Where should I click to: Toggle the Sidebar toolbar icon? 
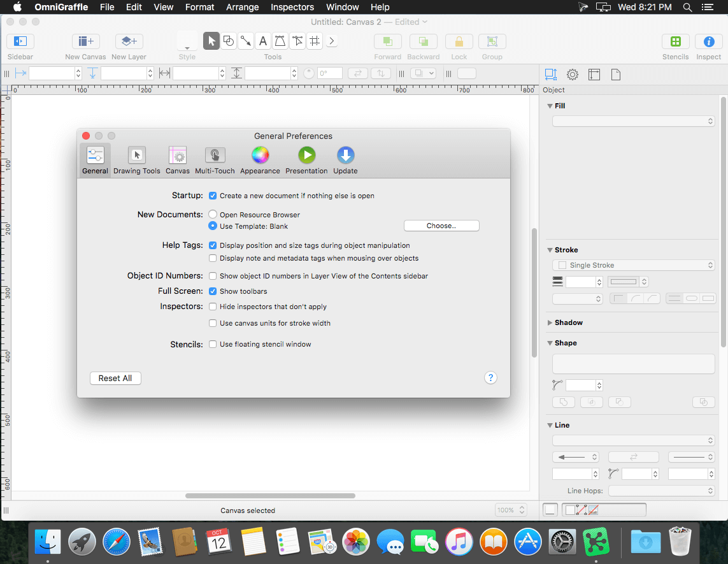coord(20,41)
